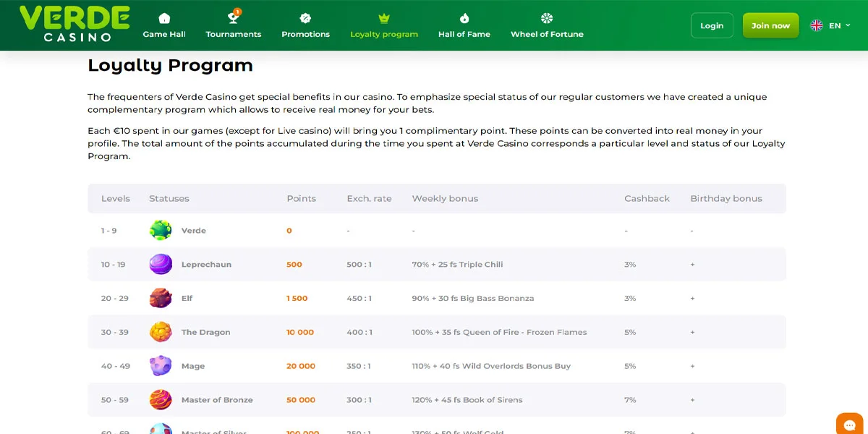868x434 pixels.
Task: Click the 350 : 1 exchange rate
Action: pos(359,366)
